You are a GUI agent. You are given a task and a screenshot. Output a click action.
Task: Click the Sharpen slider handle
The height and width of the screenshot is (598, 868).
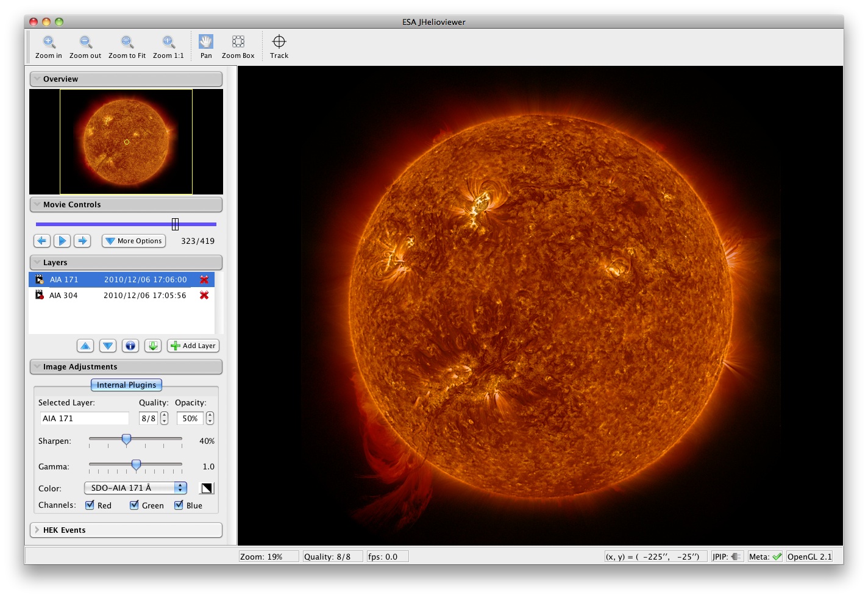pos(126,439)
